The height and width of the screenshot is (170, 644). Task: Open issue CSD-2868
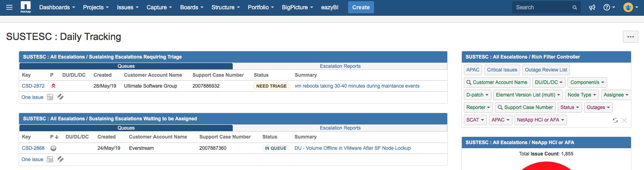pos(33,148)
